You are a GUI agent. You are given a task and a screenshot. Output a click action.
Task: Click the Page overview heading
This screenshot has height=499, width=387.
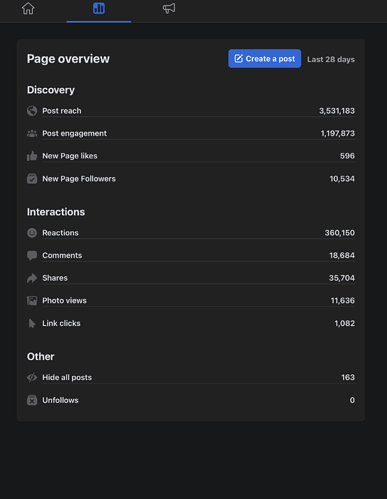(68, 59)
